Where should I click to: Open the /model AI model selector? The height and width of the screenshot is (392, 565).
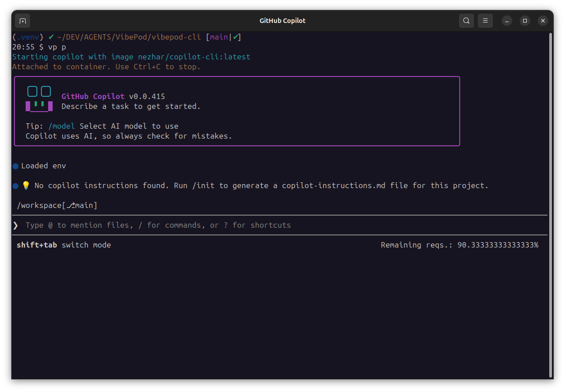click(x=61, y=126)
